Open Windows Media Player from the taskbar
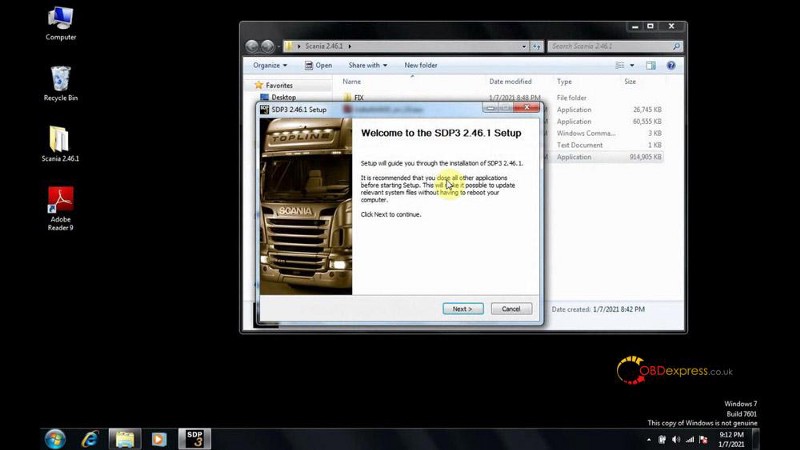Viewport: 800px width, 450px height. (x=159, y=439)
